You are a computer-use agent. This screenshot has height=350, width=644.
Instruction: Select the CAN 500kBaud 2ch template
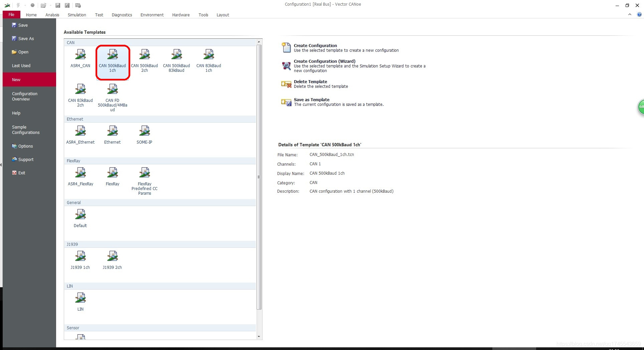coord(144,61)
